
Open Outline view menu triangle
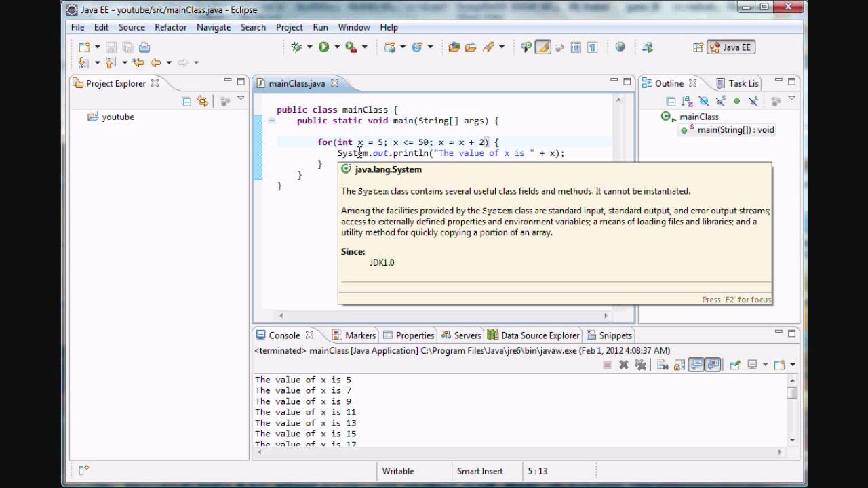coord(791,99)
